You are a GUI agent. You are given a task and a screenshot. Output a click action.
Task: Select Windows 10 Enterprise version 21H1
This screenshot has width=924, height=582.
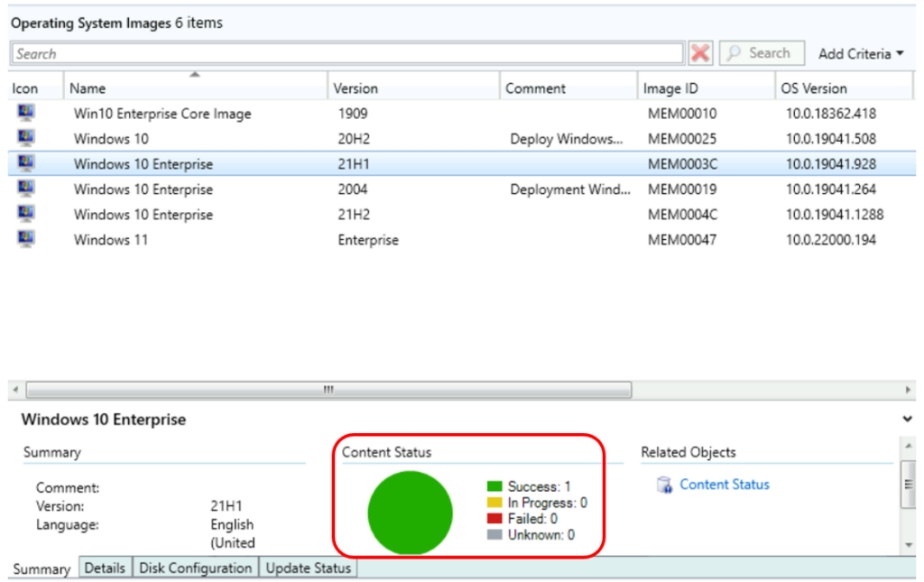(462, 163)
